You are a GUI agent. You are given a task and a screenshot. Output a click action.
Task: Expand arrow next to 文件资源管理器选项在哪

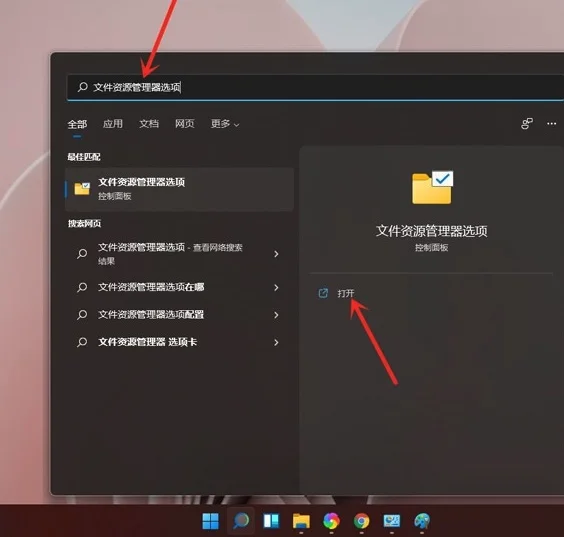pyautogui.click(x=276, y=287)
